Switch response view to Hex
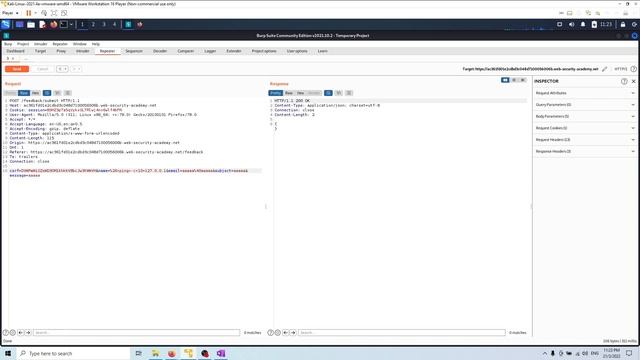Screen dimensions: 640x360 click(x=300, y=93)
